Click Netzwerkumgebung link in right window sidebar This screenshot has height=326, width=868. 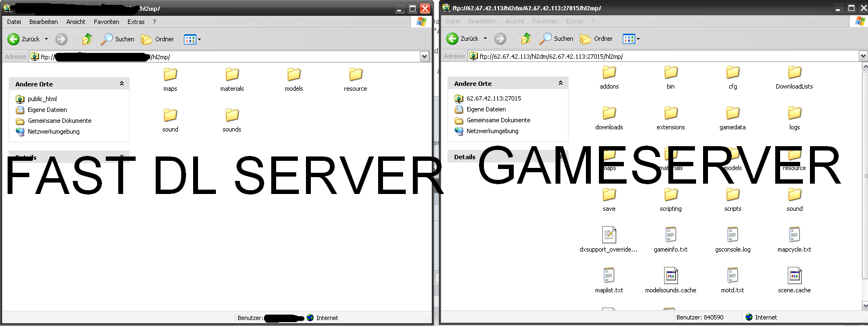point(492,131)
